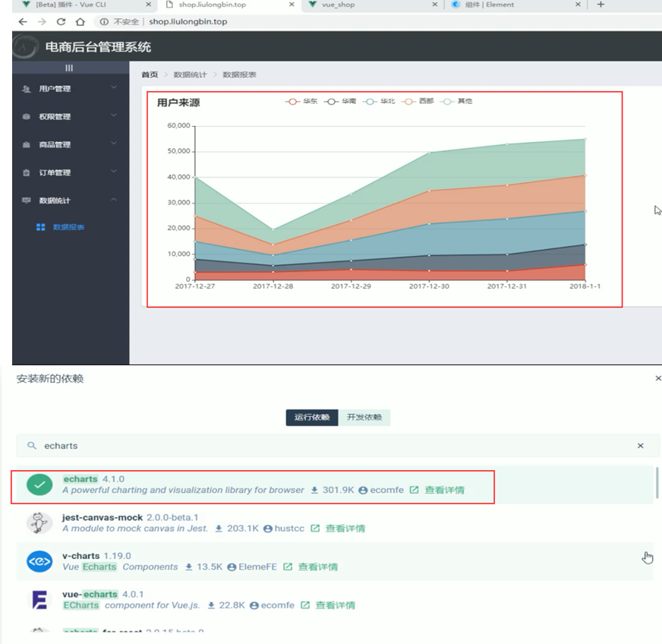Image resolution: width=662 pixels, height=644 pixels.
Task: Toggle the 其他 legend series visibility
Action: tap(458, 101)
